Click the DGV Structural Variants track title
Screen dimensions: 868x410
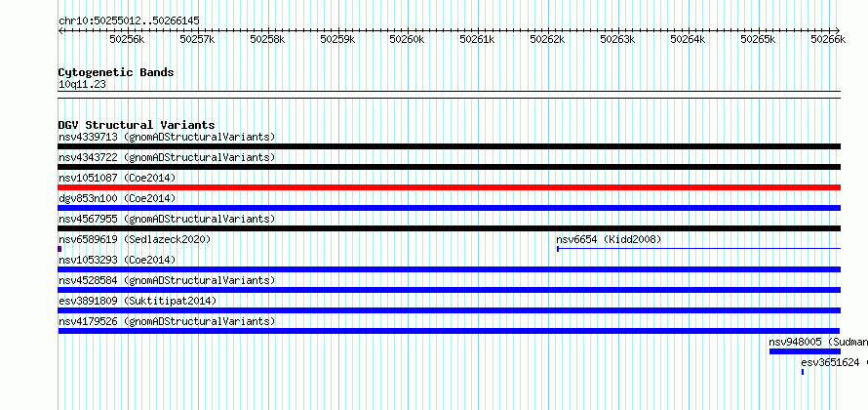pyautogui.click(x=137, y=125)
